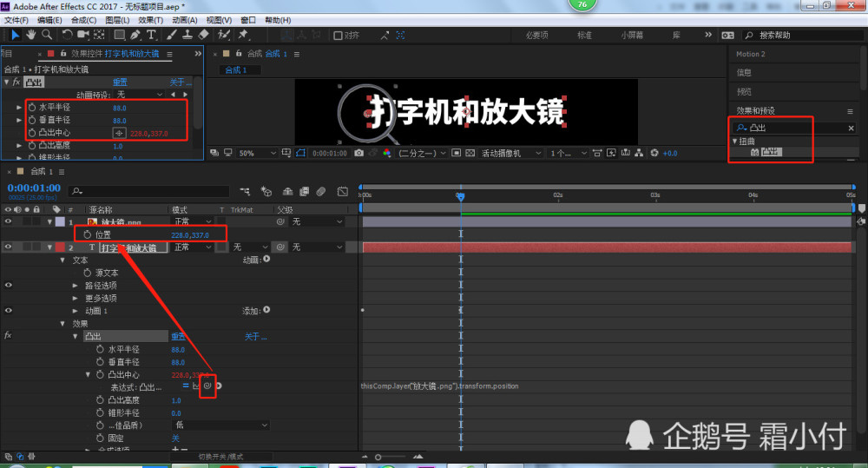Viewport: 868px width, 468px height.
Task: Select the Selection arrow tool
Action: [x=15, y=35]
